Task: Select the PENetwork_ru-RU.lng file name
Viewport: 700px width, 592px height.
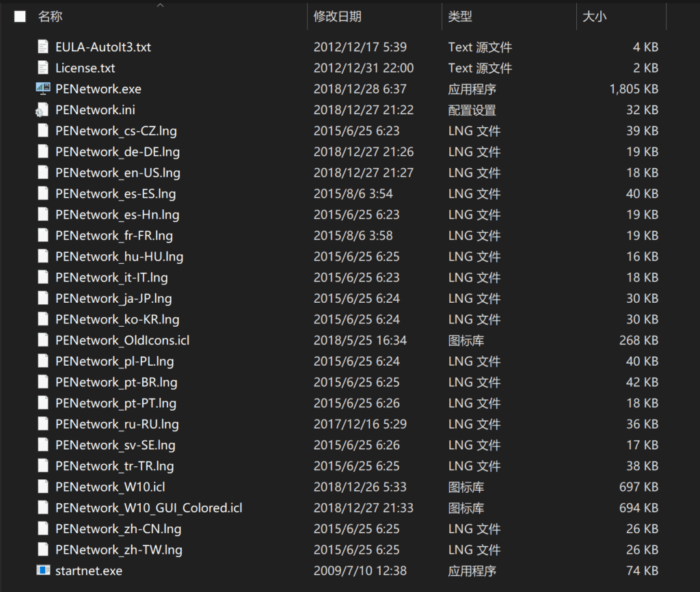Action: (x=117, y=425)
